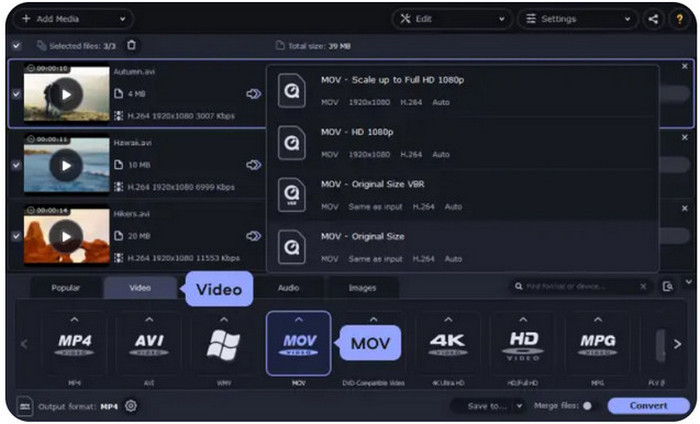Viewport: 700px width, 424px height.
Task: Uncheck the Hawaii.avi file checkbox
Action: (x=17, y=165)
